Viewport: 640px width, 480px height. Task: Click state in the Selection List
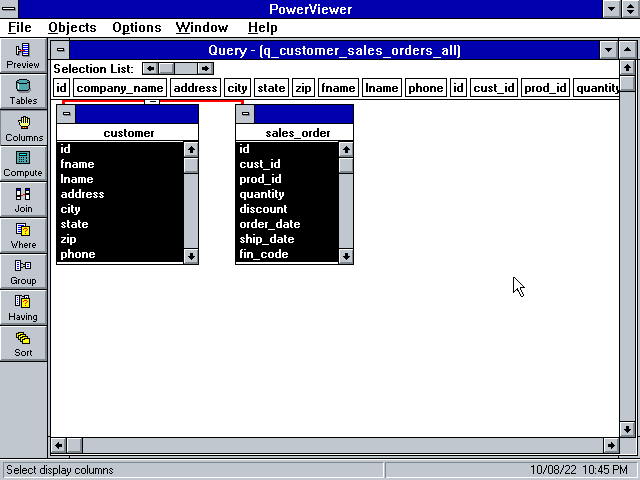pyautogui.click(x=271, y=88)
